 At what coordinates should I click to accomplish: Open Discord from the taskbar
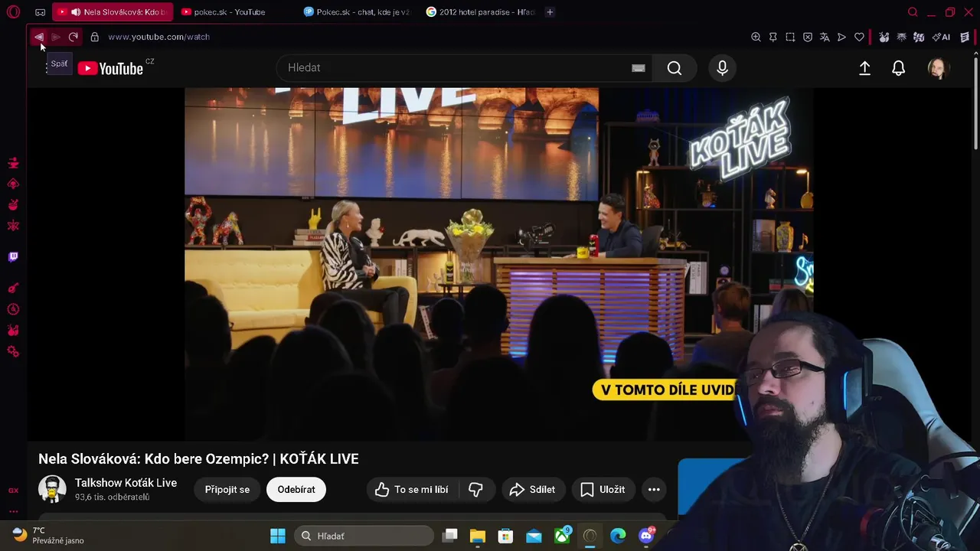point(646,536)
